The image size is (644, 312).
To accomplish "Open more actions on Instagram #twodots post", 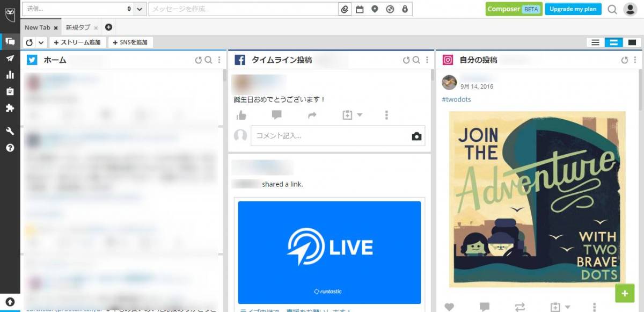I will pyautogui.click(x=594, y=307).
